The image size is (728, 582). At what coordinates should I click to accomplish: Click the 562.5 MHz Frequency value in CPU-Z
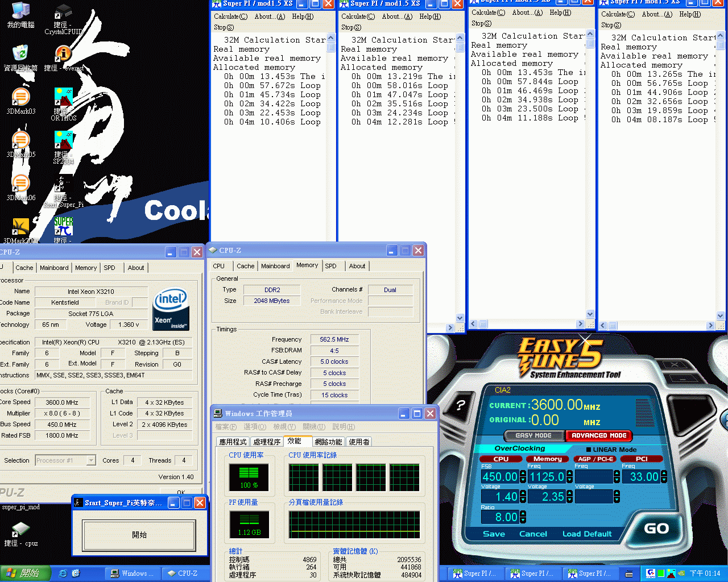[334, 339]
